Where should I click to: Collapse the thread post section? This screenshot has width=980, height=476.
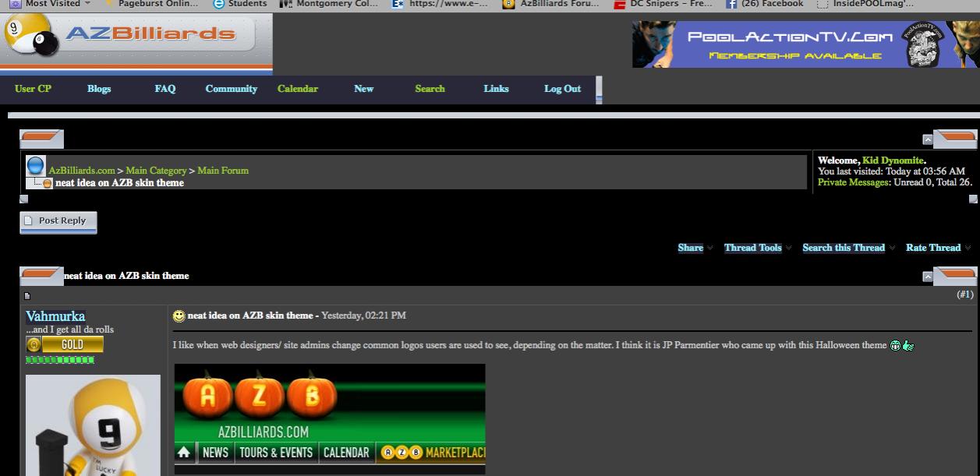click(928, 277)
